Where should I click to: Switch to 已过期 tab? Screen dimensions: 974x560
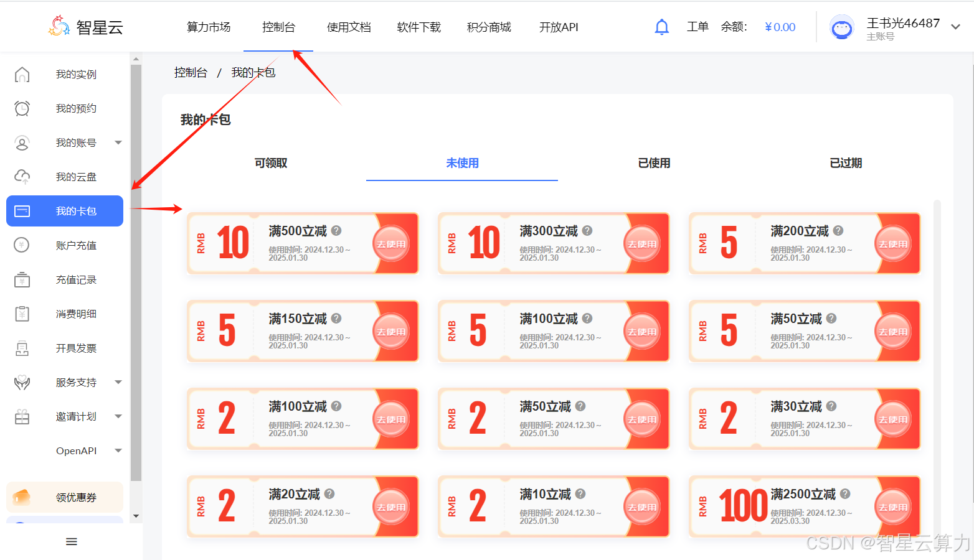[846, 163]
